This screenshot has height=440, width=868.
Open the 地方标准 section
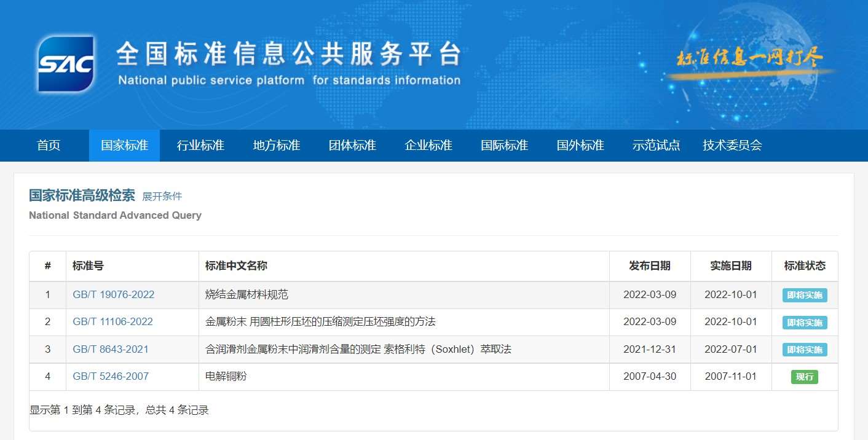tap(276, 146)
